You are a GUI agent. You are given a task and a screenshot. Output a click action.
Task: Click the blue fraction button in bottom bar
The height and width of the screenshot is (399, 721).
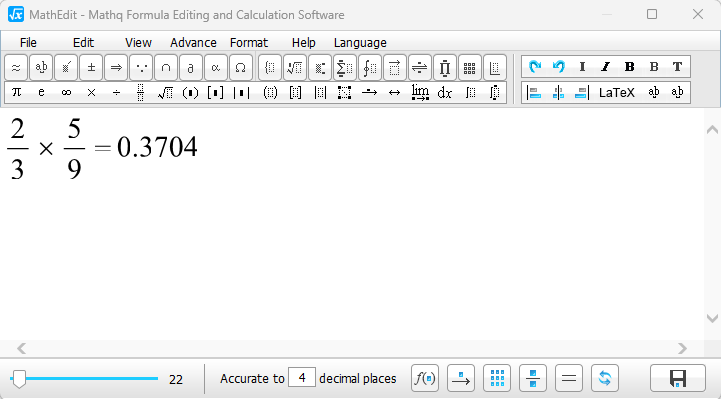(x=533, y=378)
